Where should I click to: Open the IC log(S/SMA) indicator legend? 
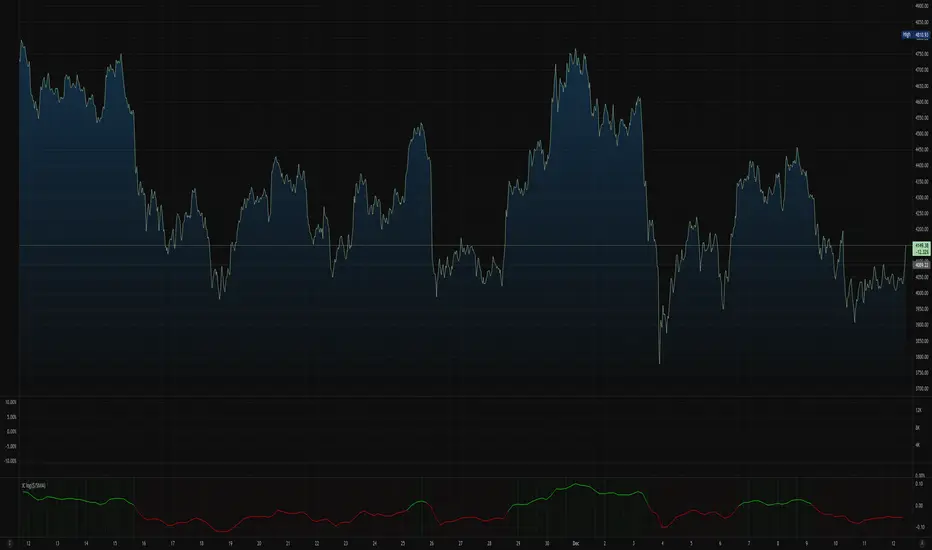[x=34, y=486]
